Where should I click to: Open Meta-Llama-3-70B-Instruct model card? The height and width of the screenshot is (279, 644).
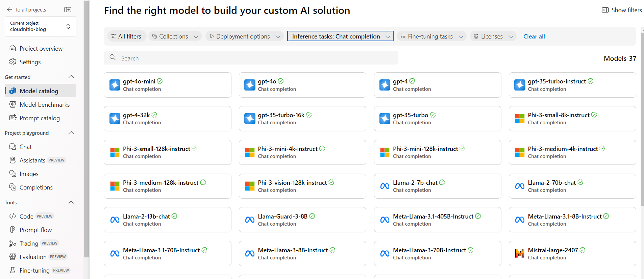[x=438, y=253]
